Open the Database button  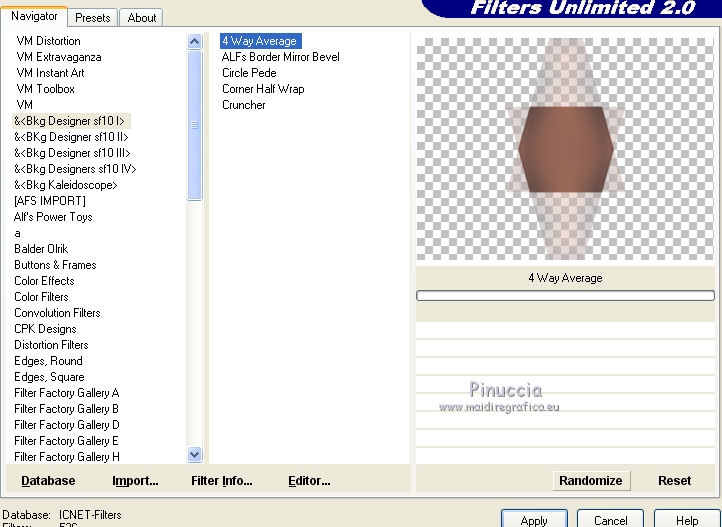pos(48,481)
